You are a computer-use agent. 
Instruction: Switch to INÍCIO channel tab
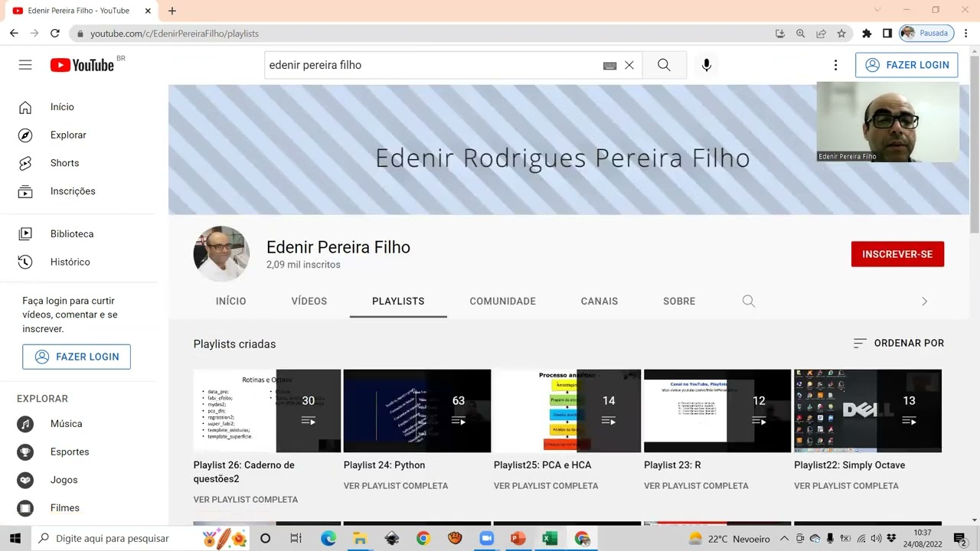click(x=231, y=301)
